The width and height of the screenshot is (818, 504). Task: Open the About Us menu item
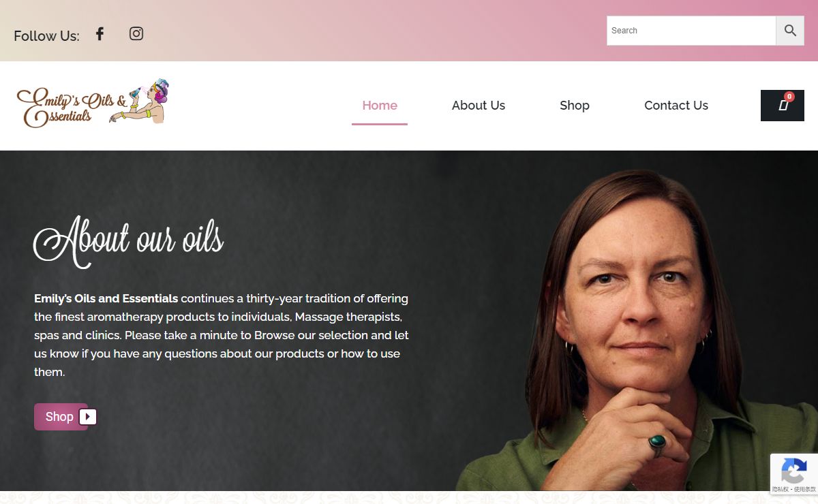[479, 106]
